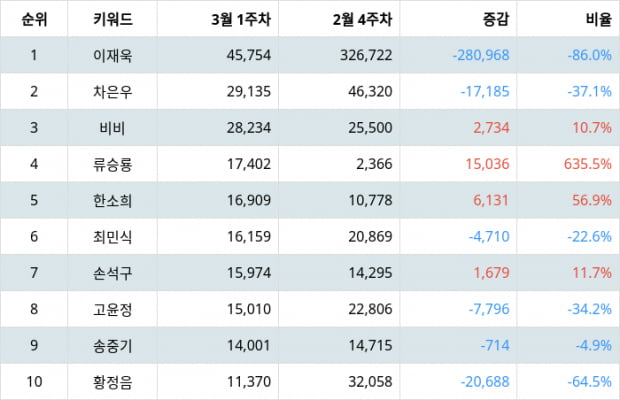Select the 2월 4주차 column header
Viewport: 620px width, 400px height.
click(x=362, y=19)
